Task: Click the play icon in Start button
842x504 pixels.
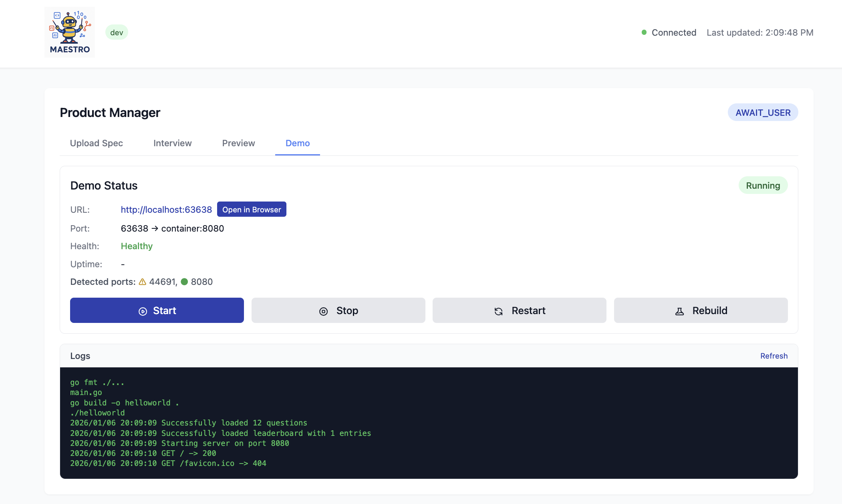Action: [x=143, y=311]
